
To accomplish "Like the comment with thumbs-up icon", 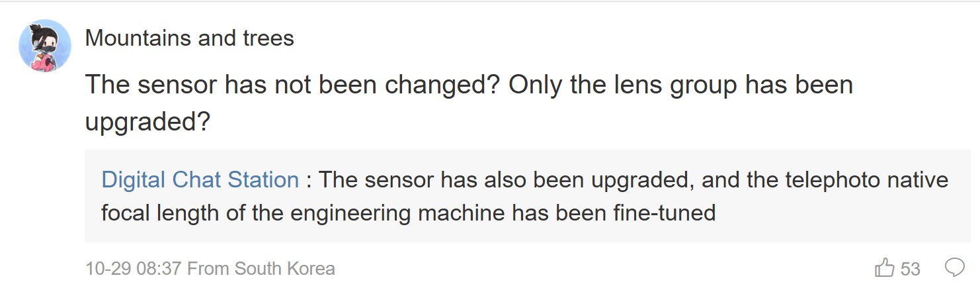I will (884, 268).
